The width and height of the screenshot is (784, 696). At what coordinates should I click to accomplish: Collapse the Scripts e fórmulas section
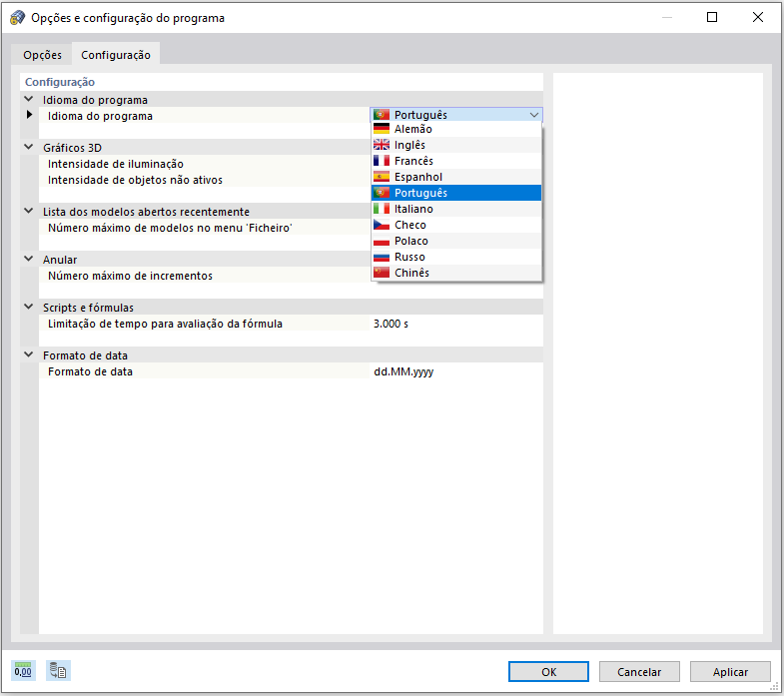(29, 308)
